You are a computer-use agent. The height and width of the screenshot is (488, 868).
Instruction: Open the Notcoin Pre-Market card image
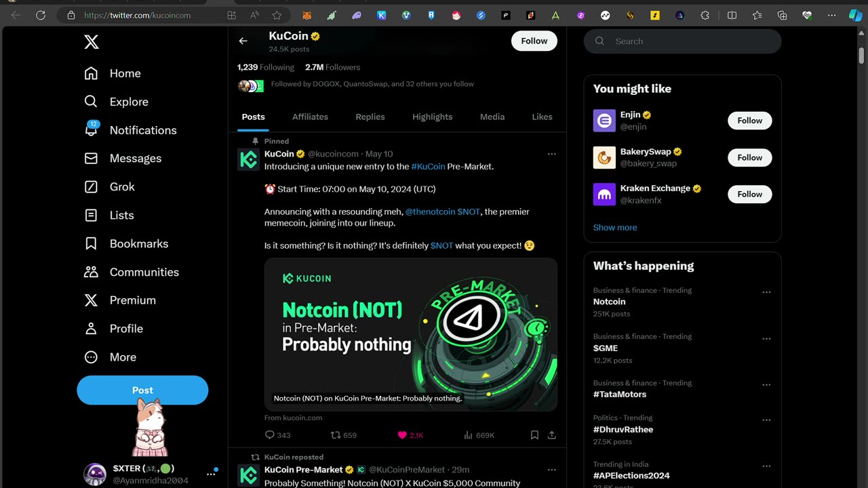[x=411, y=334]
